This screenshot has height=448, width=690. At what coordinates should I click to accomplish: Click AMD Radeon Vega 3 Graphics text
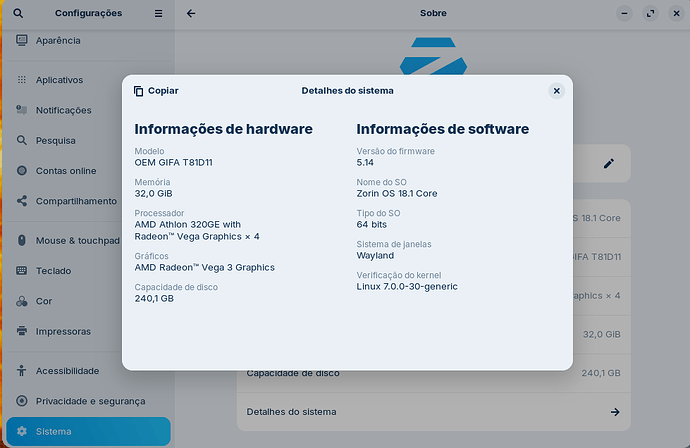(x=205, y=268)
